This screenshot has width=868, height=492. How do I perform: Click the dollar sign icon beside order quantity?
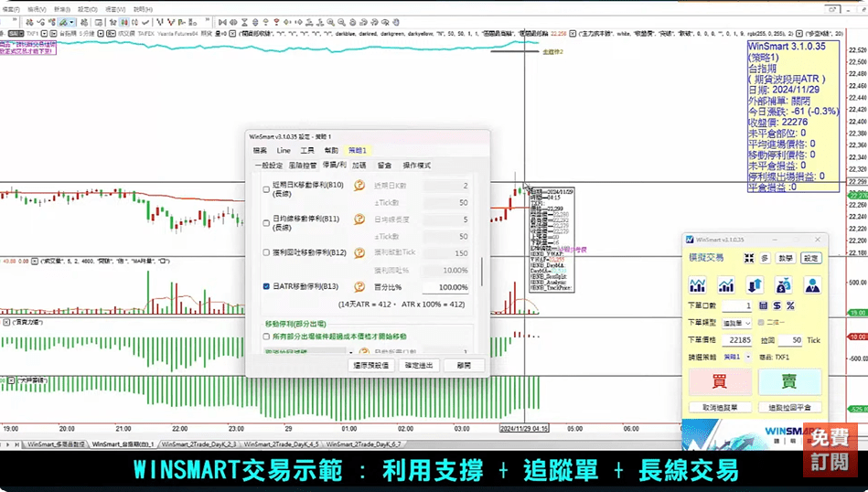coord(777,305)
